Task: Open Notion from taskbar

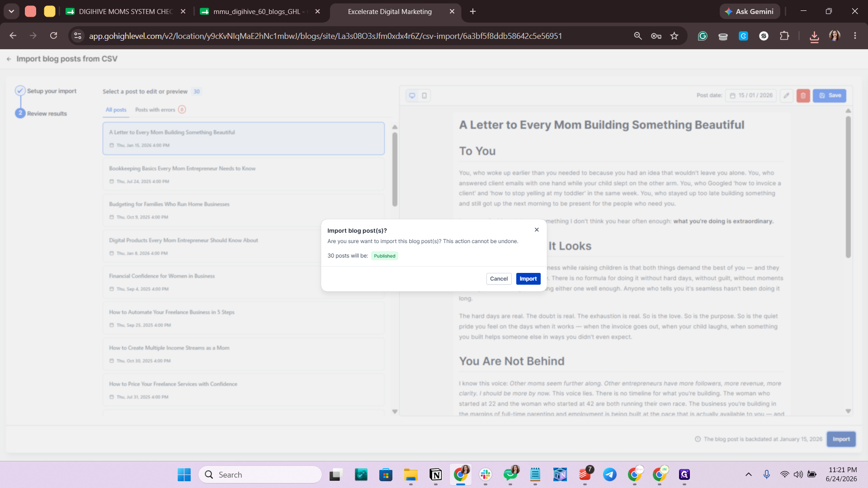Action: coord(436,474)
